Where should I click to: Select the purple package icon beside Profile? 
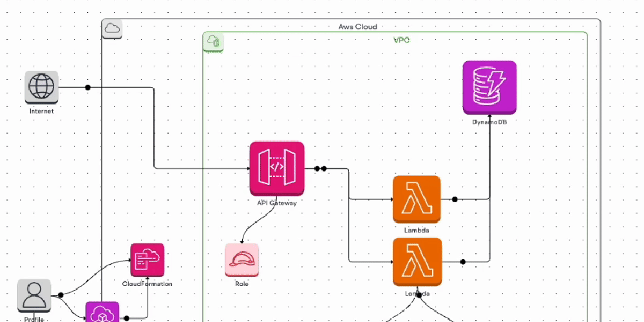point(102,312)
